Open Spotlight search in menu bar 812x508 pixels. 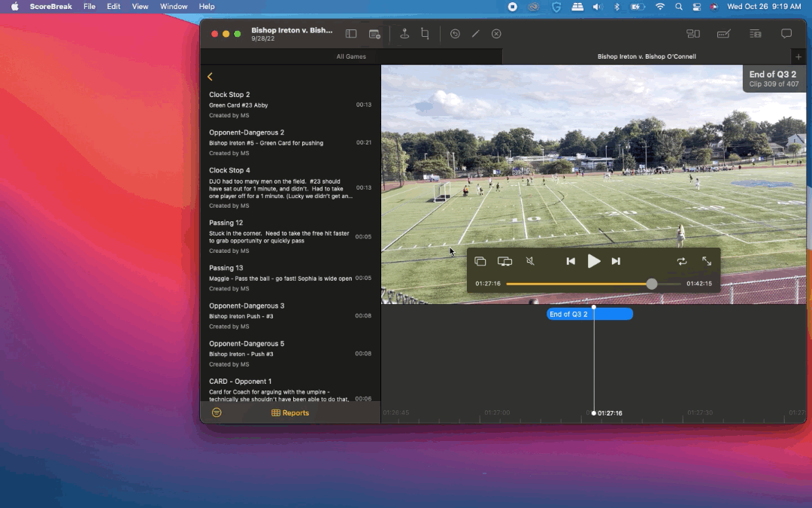tap(678, 6)
